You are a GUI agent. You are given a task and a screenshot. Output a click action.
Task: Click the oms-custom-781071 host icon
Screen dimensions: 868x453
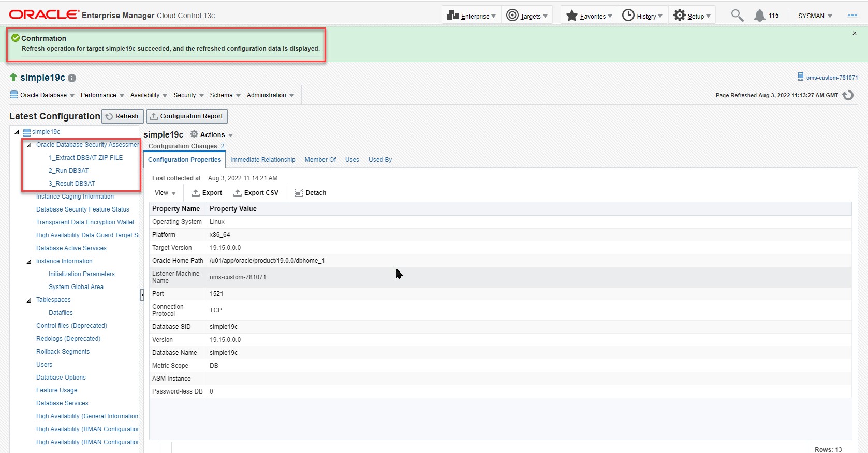click(801, 77)
